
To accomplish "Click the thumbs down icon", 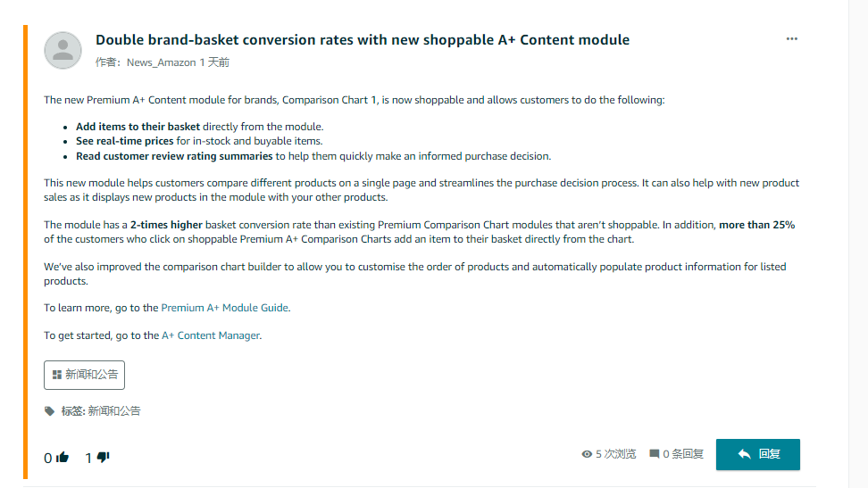I will pos(103,457).
